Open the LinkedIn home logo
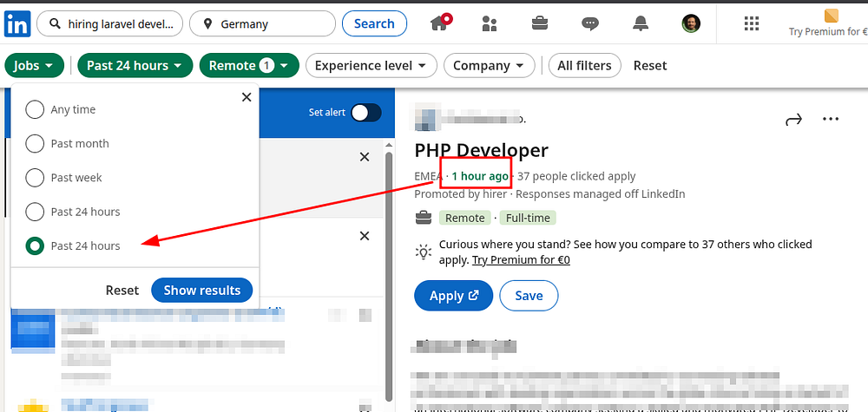The height and width of the screenshot is (412, 868). (x=17, y=23)
